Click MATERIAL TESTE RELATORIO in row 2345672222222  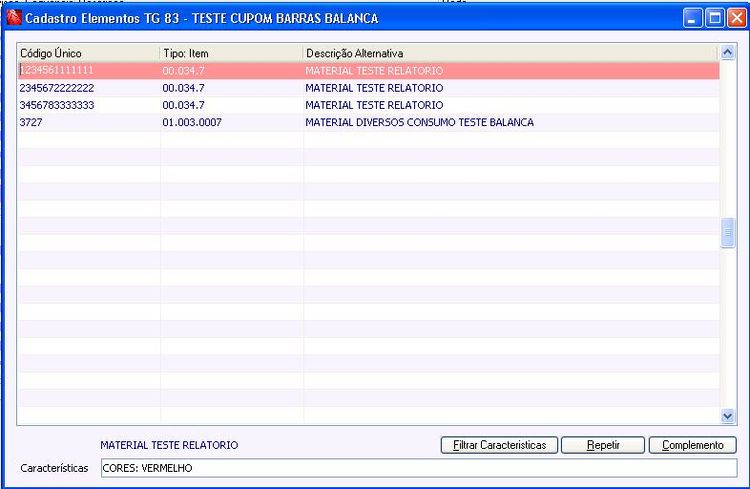[x=374, y=88]
